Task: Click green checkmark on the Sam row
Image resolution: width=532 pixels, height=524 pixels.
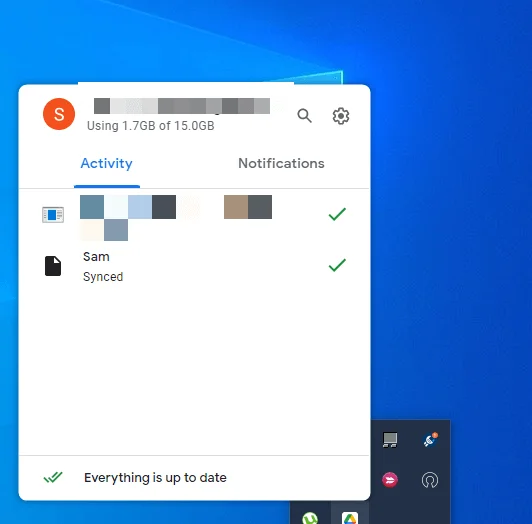Action: (337, 265)
